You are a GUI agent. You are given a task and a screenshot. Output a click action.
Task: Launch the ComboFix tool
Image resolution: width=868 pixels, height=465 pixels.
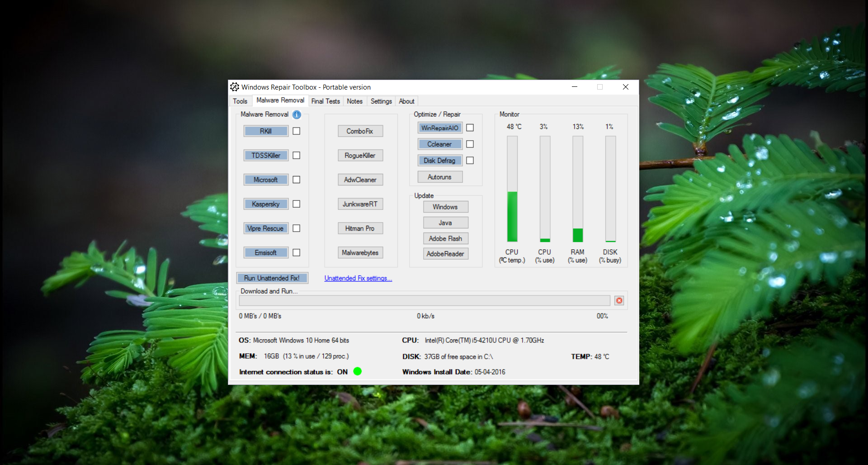(x=360, y=131)
